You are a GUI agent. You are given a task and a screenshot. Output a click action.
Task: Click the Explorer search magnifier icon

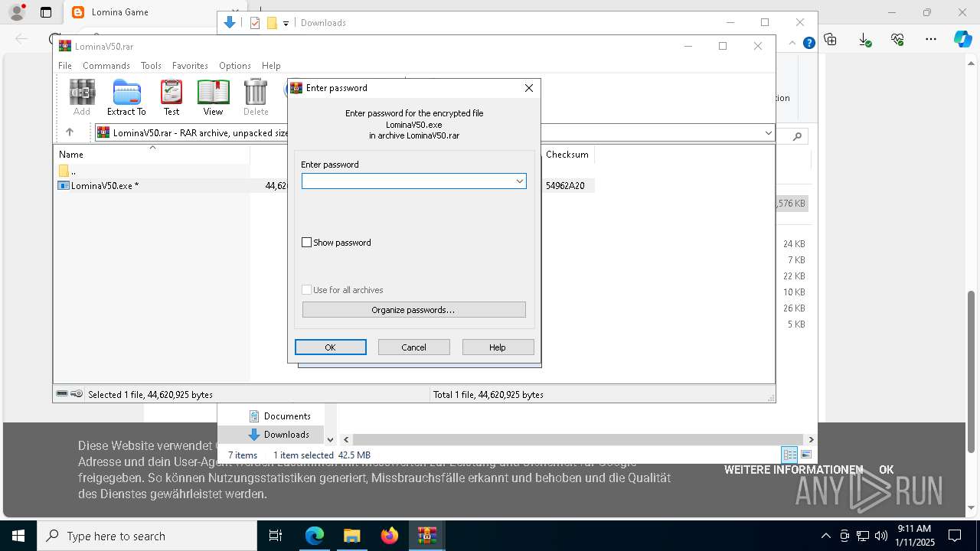(x=797, y=136)
